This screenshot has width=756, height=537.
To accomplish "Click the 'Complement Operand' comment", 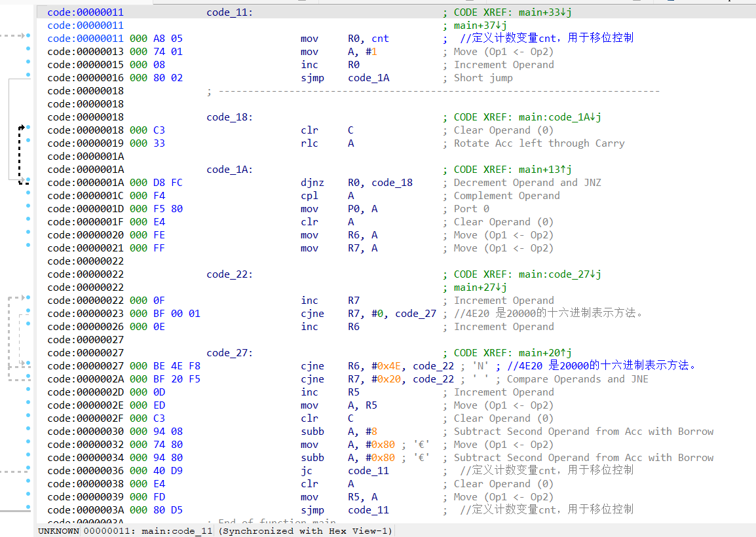I will (x=507, y=196).
